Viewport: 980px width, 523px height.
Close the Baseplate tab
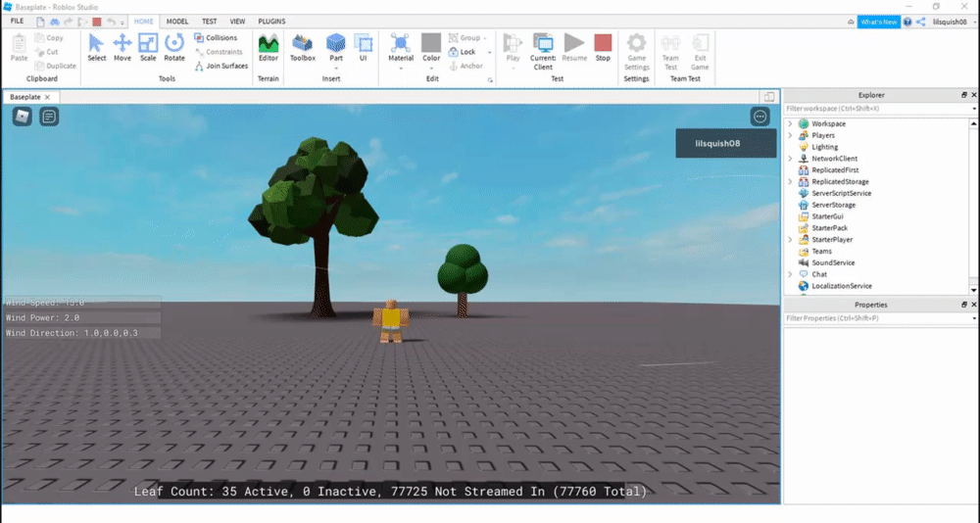point(47,98)
